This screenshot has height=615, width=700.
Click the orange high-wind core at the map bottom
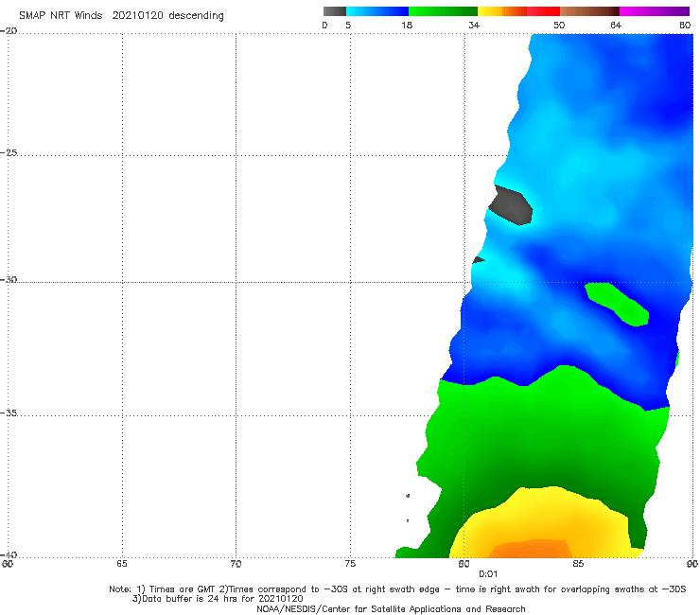(x=532, y=550)
